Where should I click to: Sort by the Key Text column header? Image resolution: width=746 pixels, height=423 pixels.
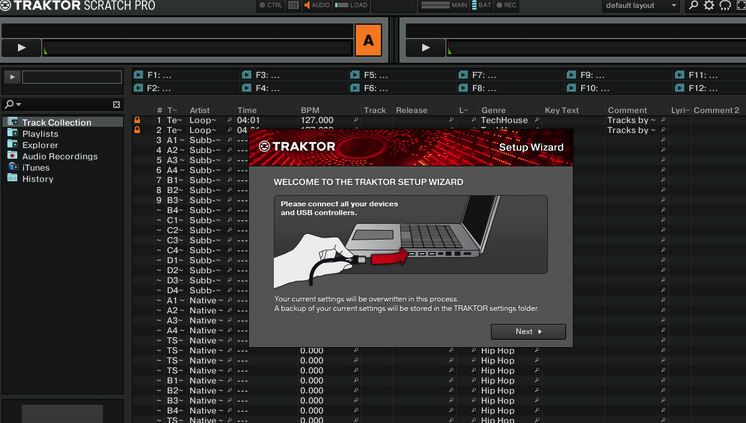coord(561,110)
